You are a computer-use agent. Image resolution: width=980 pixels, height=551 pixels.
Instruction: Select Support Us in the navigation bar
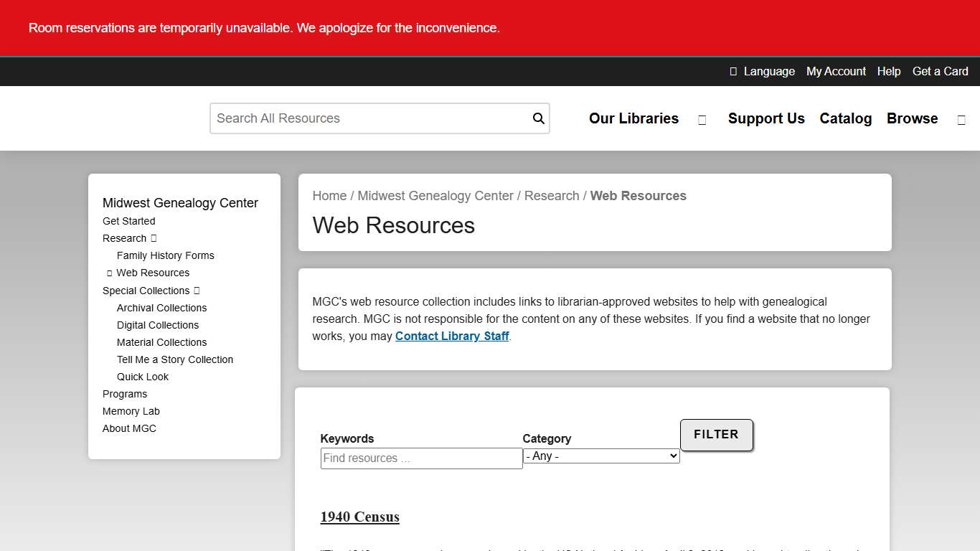(766, 118)
